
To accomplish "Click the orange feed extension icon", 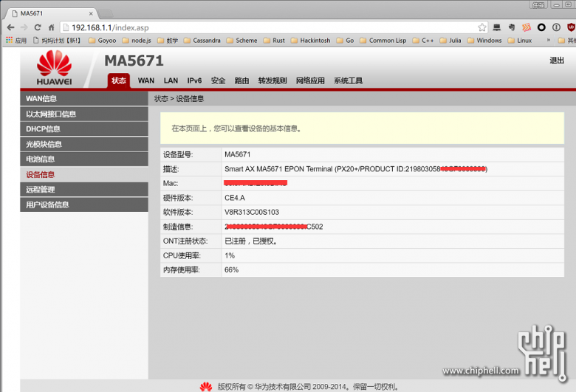I will pyautogui.click(x=527, y=27).
